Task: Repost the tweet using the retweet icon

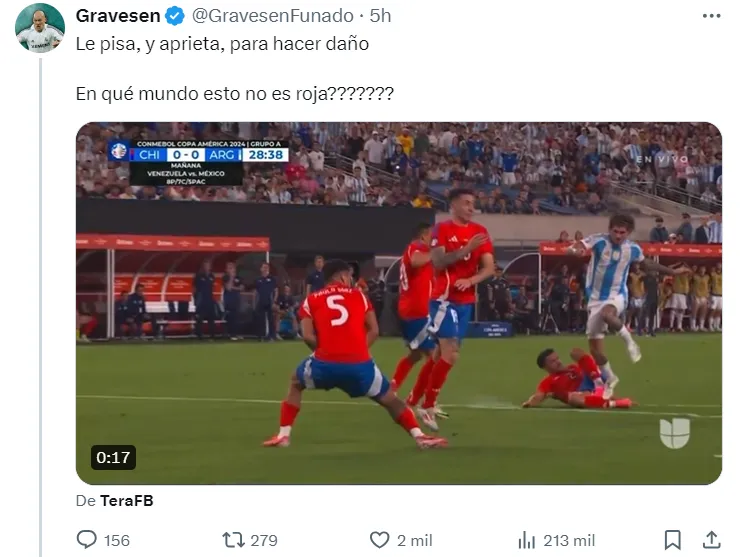Action: point(233,540)
